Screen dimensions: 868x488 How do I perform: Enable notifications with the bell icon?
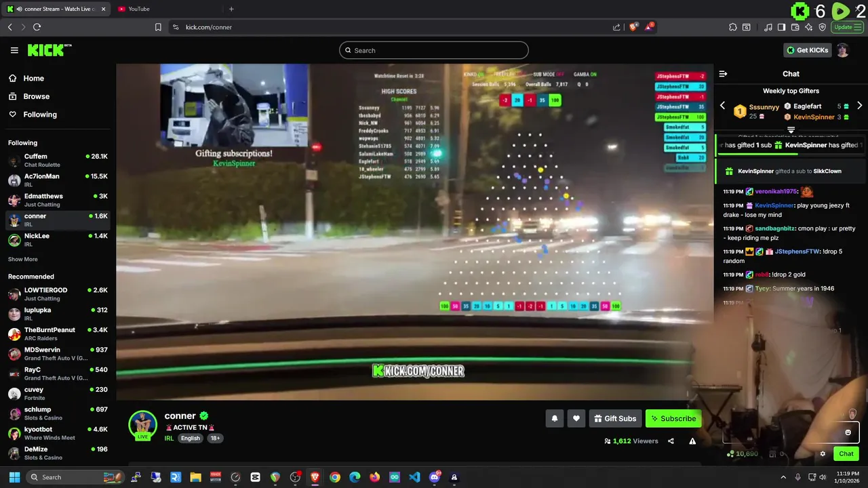[554, 419]
